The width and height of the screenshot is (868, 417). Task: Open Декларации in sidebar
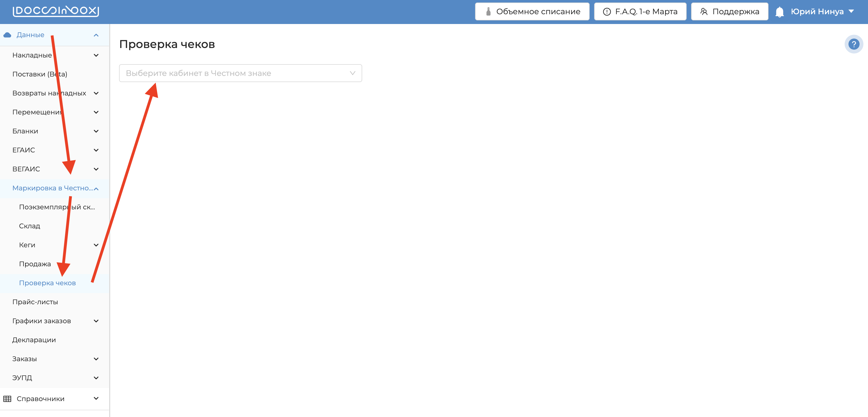[34, 340]
